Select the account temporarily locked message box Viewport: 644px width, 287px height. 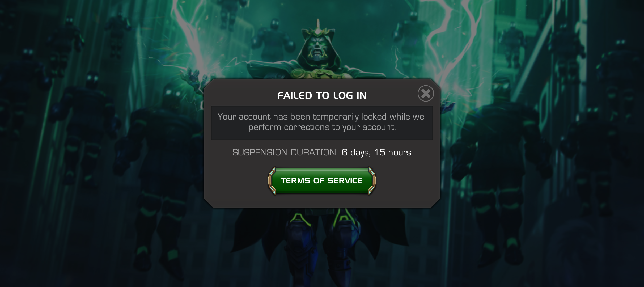coord(322,123)
